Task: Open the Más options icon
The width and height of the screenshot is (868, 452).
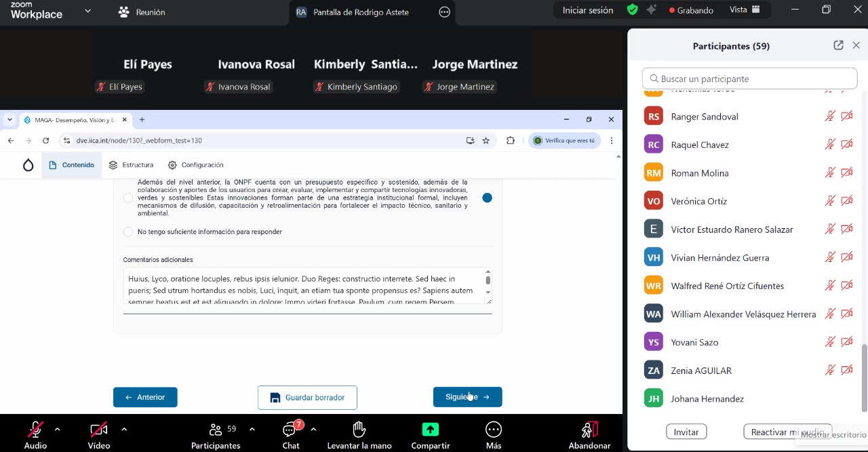Action: pos(493,430)
